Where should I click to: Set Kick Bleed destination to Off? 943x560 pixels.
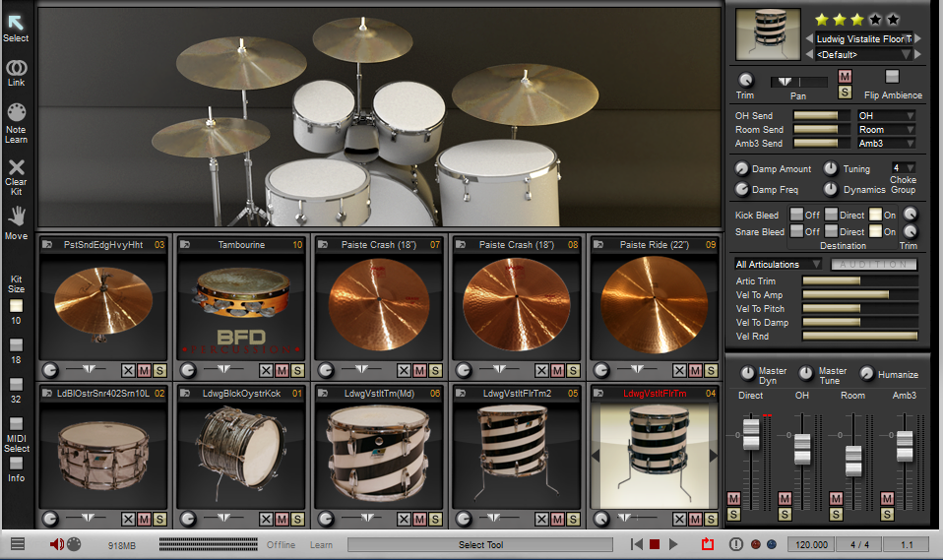796,215
